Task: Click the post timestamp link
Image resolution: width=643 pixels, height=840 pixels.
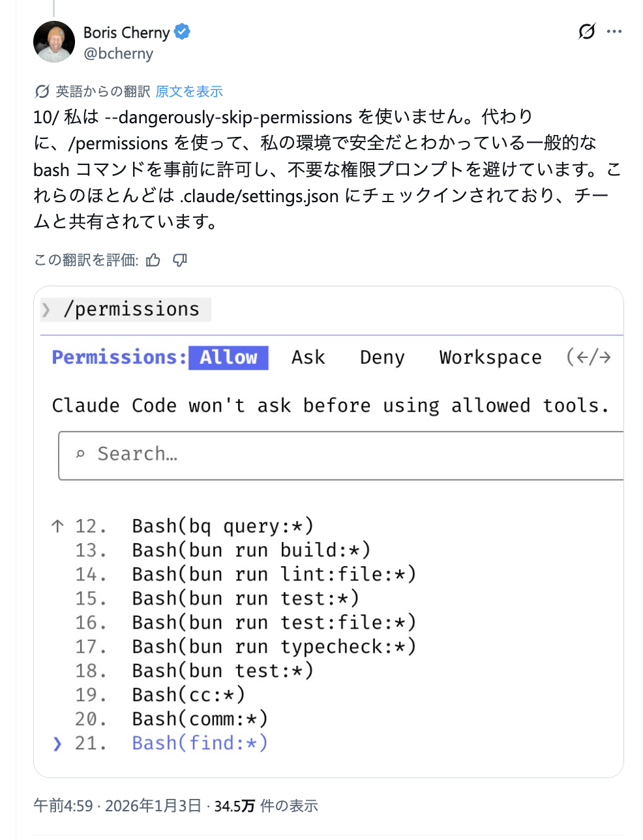Action: click(x=119, y=806)
